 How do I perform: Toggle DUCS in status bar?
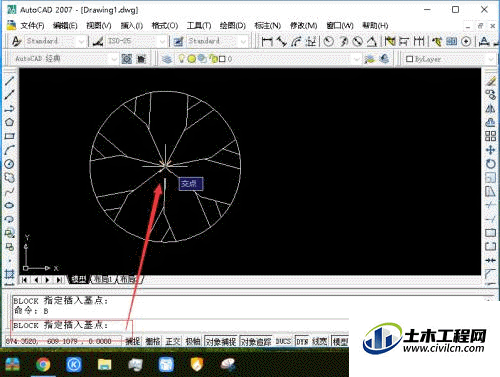[x=283, y=341]
